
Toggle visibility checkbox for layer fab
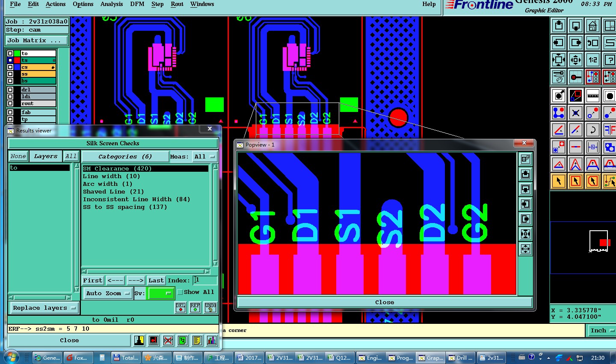coord(10,112)
